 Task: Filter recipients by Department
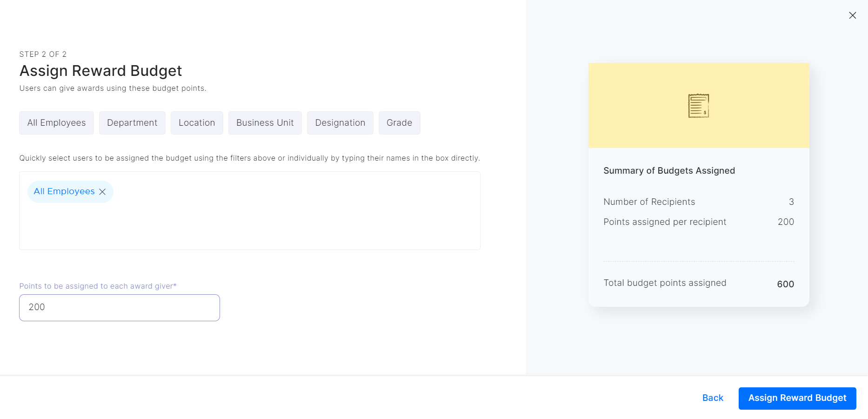[132, 123]
